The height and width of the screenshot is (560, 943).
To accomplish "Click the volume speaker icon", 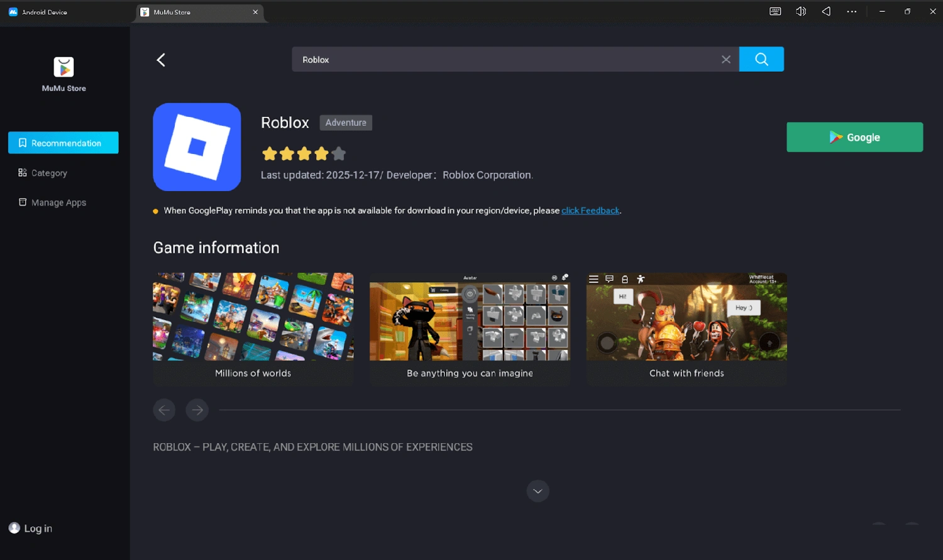I will pyautogui.click(x=800, y=11).
